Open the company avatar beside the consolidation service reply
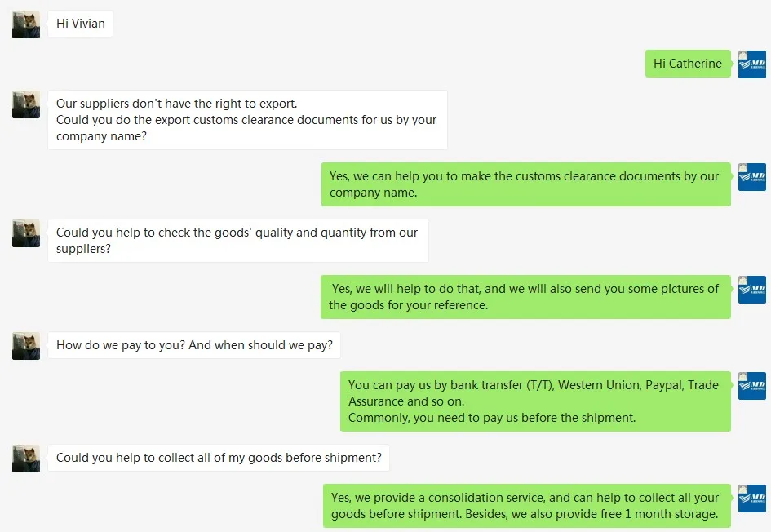This screenshot has height=532, width=771. (751, 499)
